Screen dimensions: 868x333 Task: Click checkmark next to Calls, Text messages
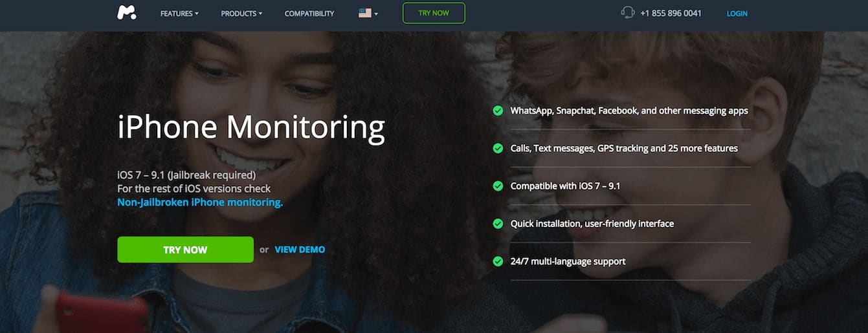[x=498, y=148]
